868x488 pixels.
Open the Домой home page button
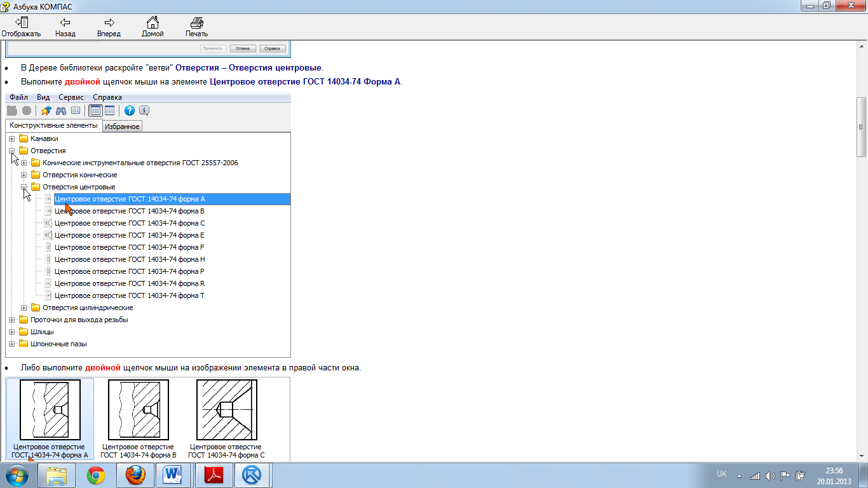[153, 27]
